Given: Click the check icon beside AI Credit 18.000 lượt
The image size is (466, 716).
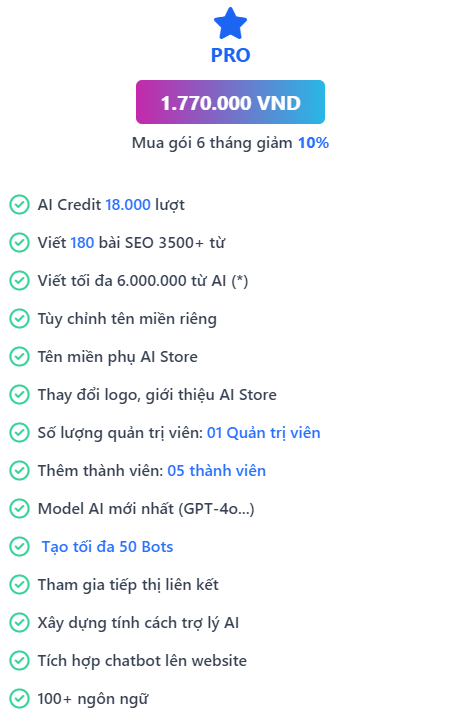Looking at the screenshot, I should [x=19, y=205].
